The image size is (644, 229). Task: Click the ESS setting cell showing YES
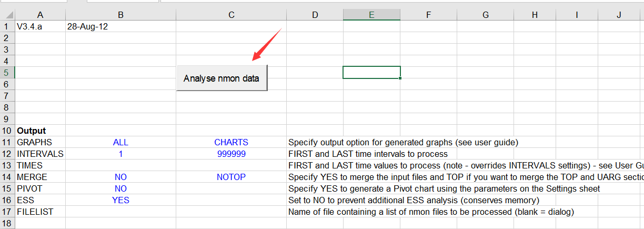(x=120, y=200)
